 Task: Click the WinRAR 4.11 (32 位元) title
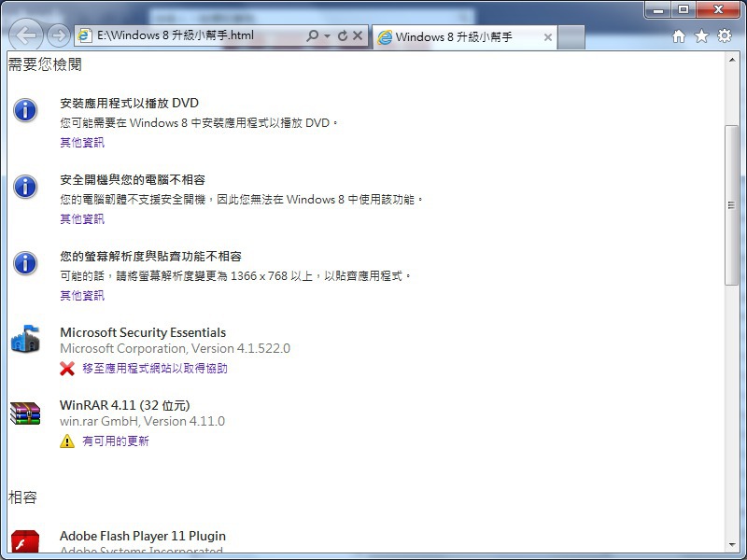click(x=125, y=405)
